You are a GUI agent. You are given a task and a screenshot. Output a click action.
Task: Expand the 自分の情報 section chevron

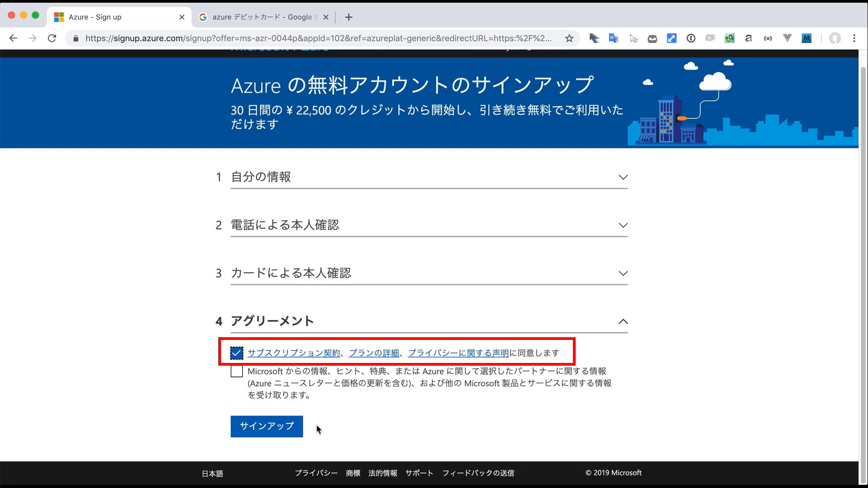pos(623,177)
